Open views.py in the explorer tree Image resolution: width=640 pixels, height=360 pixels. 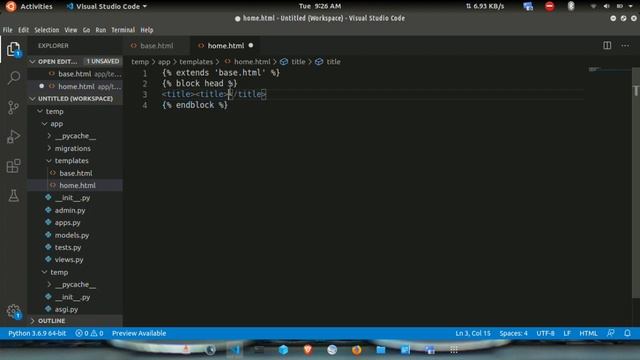tap(69, 260)
